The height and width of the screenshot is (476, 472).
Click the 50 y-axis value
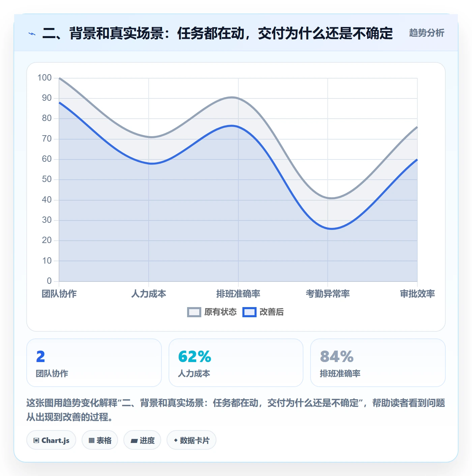click(47, 179)
